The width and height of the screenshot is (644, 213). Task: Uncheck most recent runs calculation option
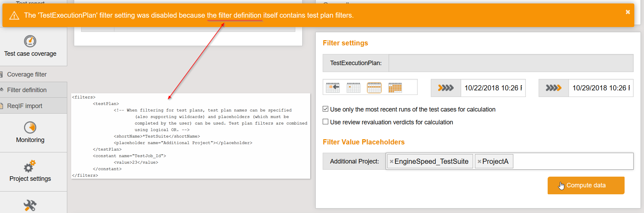(x=325, y=108)
